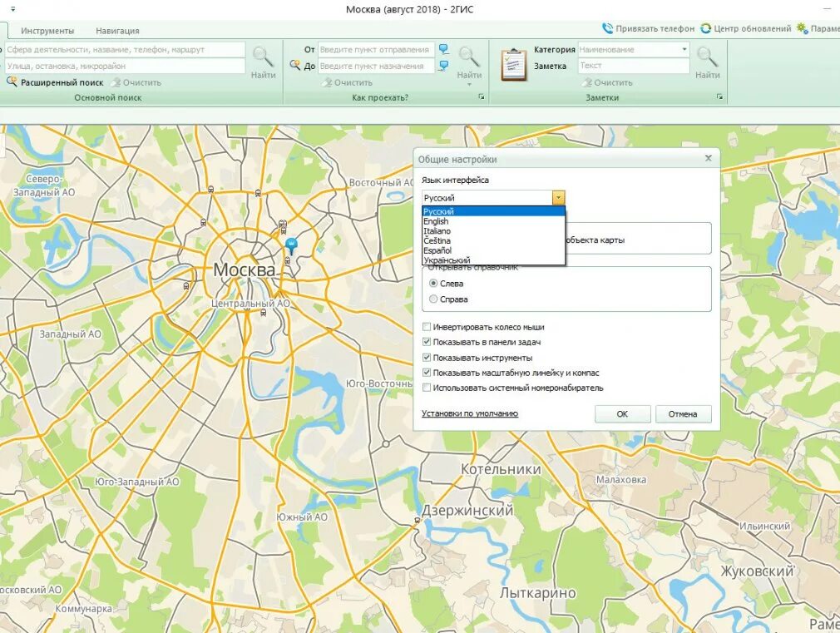Screen dimensions: 840x633
Task: Click Очистить in Как проехать group
Action: (x=347, y=82)
